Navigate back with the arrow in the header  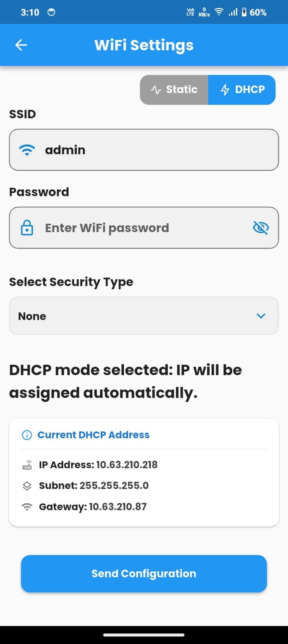(x=21, y=45)
